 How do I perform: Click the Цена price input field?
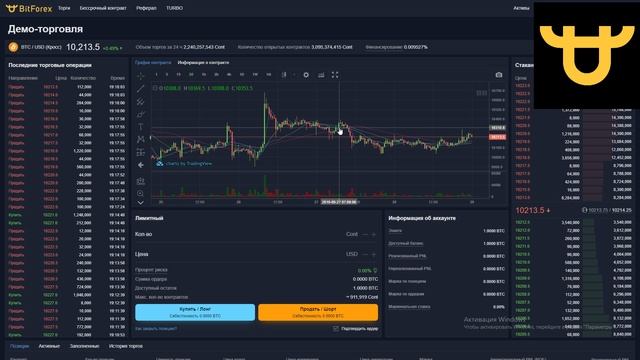tap(256, 254)
